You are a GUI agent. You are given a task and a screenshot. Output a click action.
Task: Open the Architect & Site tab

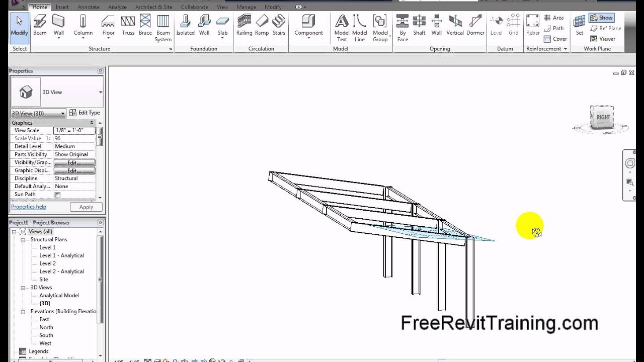click(154, 7)
